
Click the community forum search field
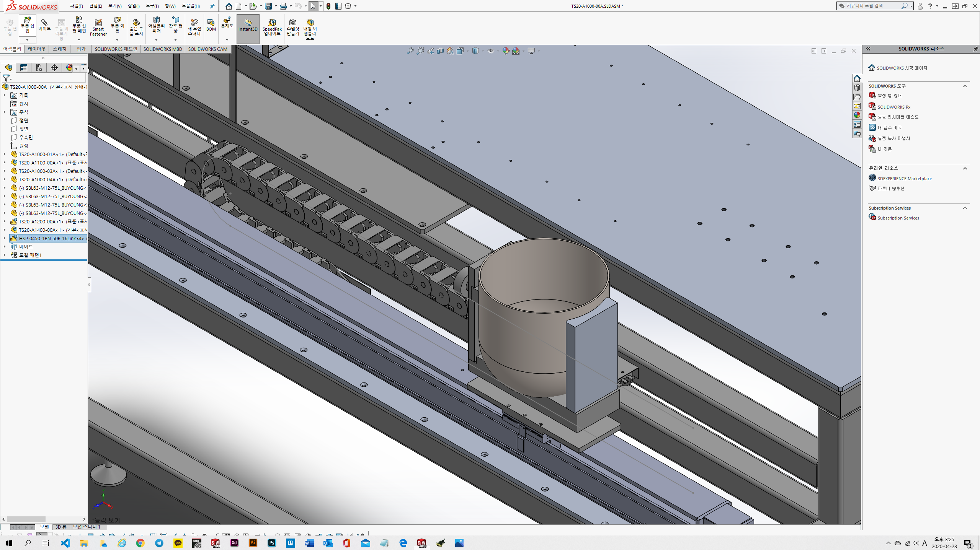pyautogui.click(x=870, y=6)
